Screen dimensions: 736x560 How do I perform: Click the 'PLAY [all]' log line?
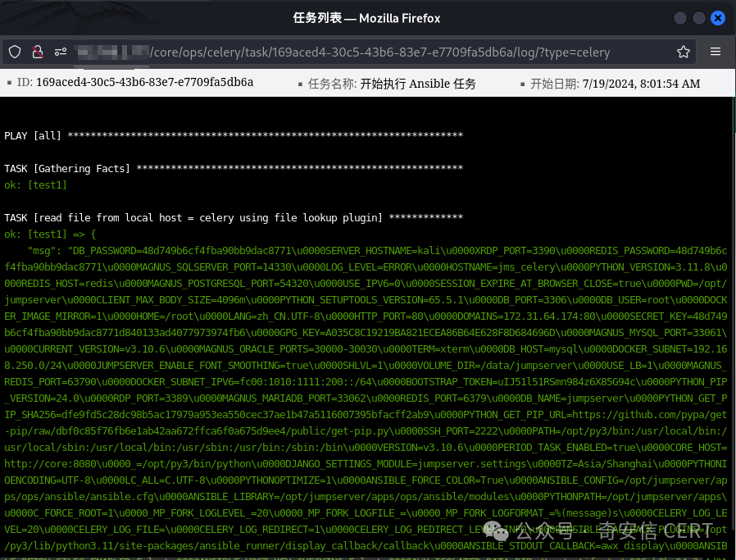point(234,135)
